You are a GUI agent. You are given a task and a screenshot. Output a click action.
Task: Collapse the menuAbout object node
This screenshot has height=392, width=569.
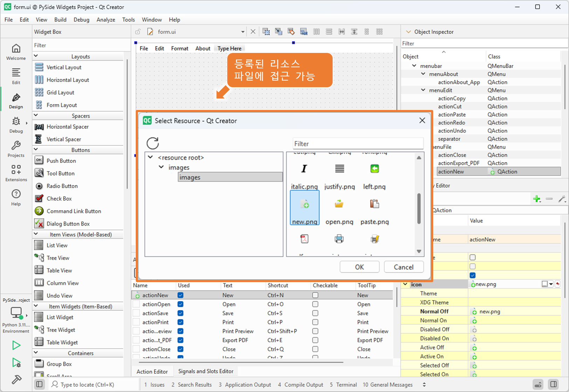[x=423, y=74]
